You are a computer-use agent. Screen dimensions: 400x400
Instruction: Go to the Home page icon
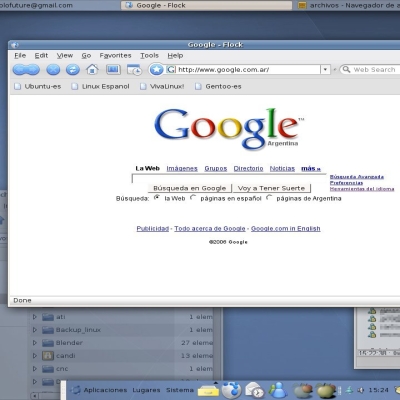click(92, 69)
